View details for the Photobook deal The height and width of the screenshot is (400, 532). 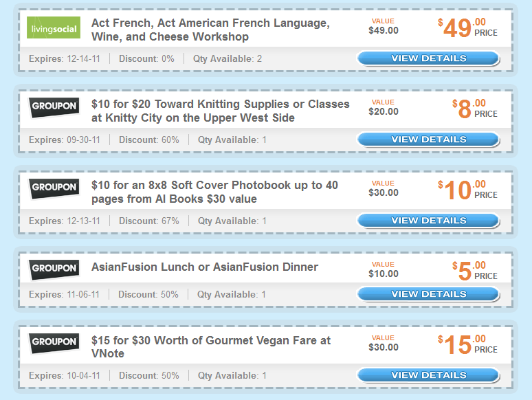tap(428, 221)
